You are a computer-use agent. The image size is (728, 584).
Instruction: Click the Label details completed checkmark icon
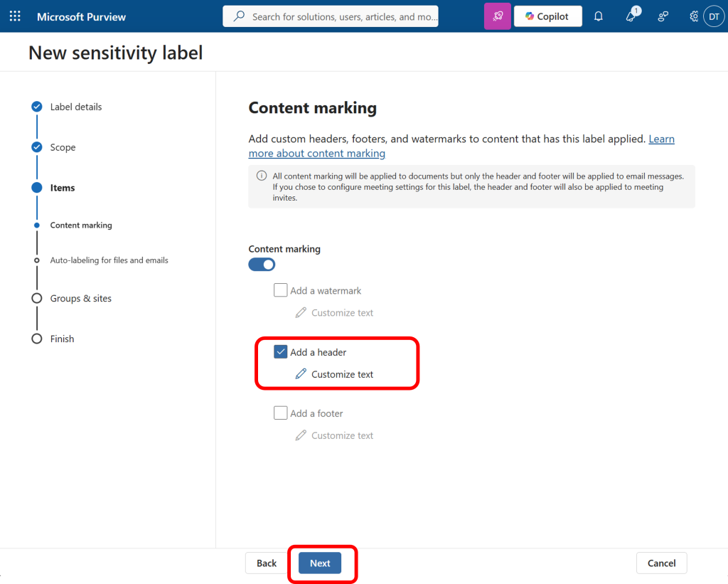(x=37, y=107)
